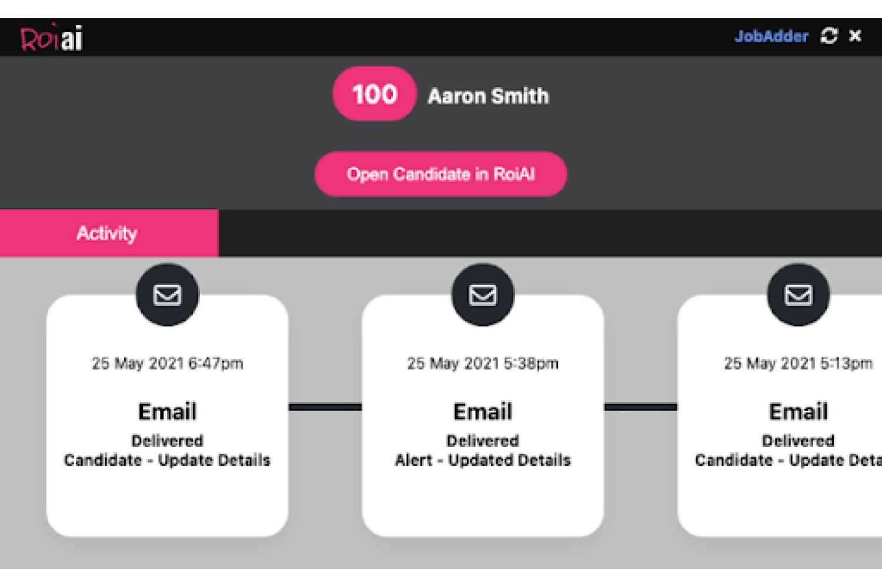Select the Aaron Smith candidate name

[x=488, y=96]
